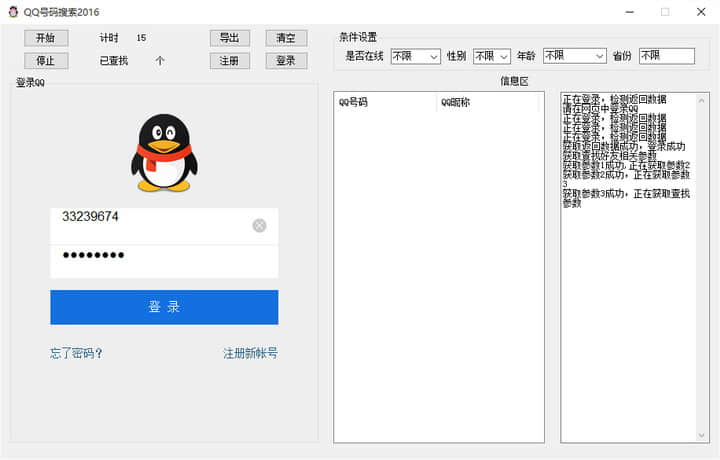The width and height of the screenshot is (720, 460).
Task: Click the 计时 timer value 15
Action: click(x=141, y=38)
